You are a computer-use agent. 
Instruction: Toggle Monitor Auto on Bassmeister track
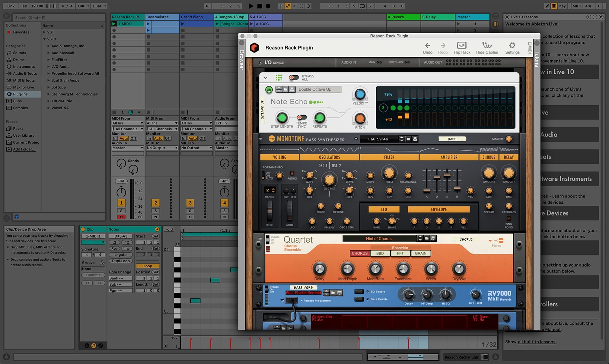click(158, 139)
